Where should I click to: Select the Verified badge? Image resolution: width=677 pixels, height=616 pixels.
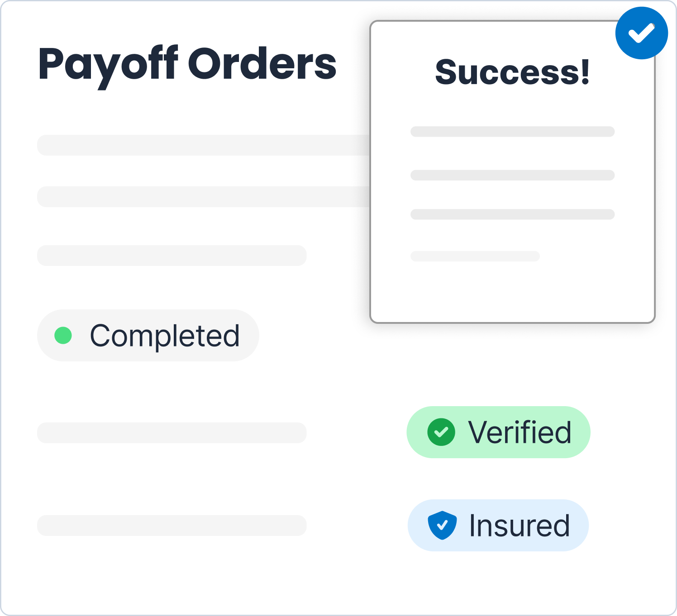[498, 432]
